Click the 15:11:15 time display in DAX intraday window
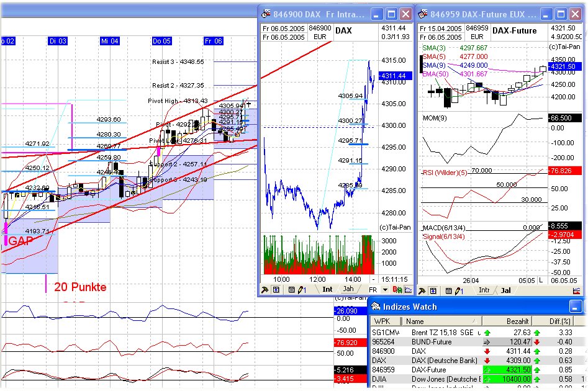 coord(394,279)
